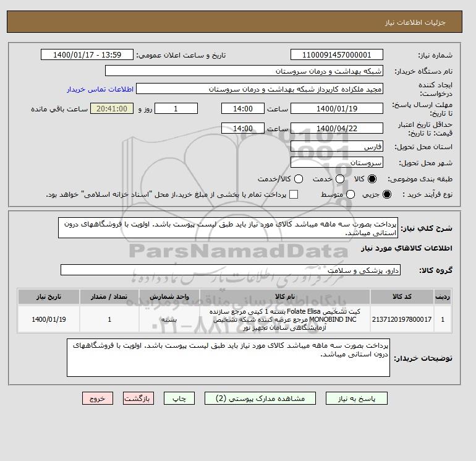Click the نام کالا column header
Image resolution: width=476 pixels, height=461 pixels.
pyautogui.click(x=285, y=296)
